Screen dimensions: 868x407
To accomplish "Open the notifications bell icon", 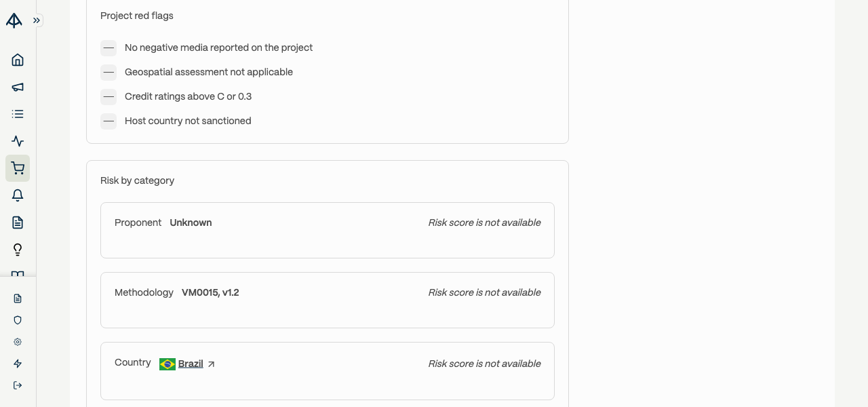I will [x=18, y=195].
